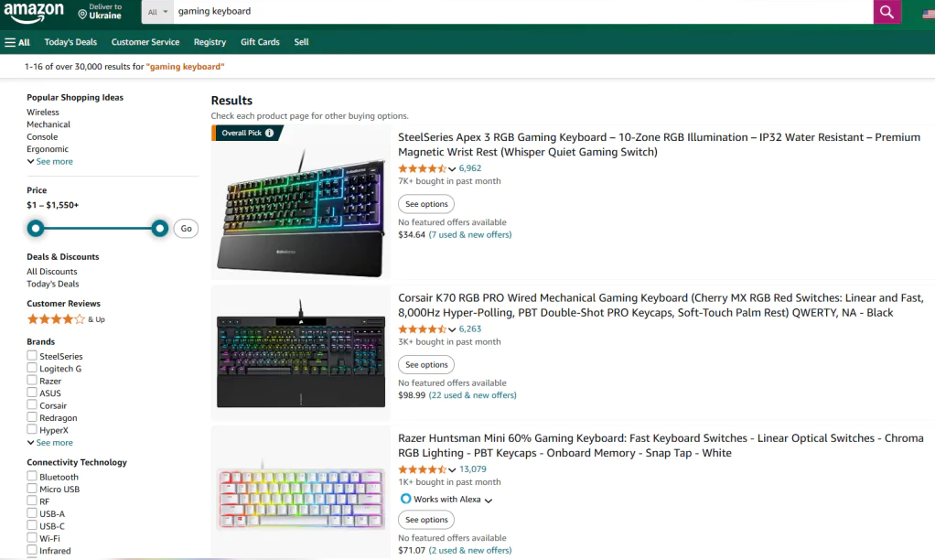Screen dimensions: 935x560
Task: Open 7 used & new offers link
Action: [x=470, y=235]
